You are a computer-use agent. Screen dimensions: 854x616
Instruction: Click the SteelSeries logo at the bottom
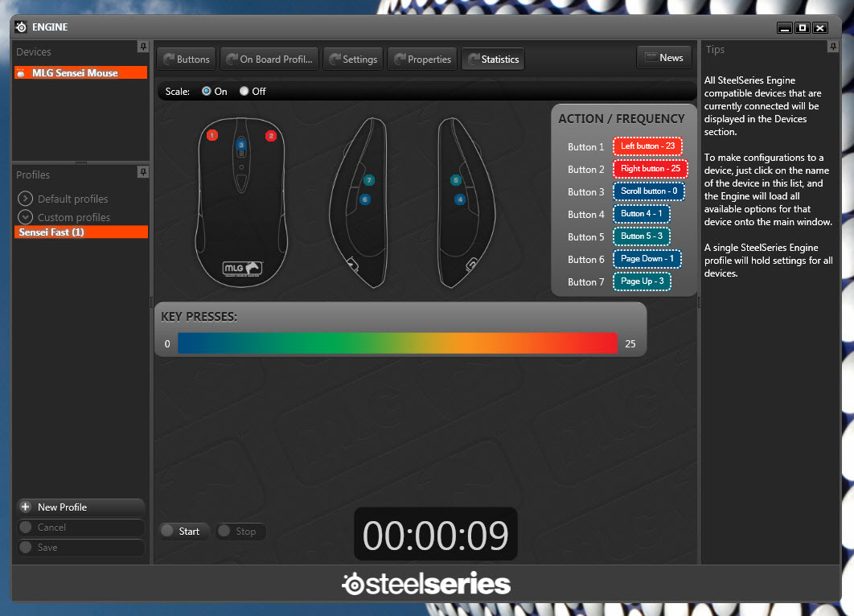[x=426, y=584]
